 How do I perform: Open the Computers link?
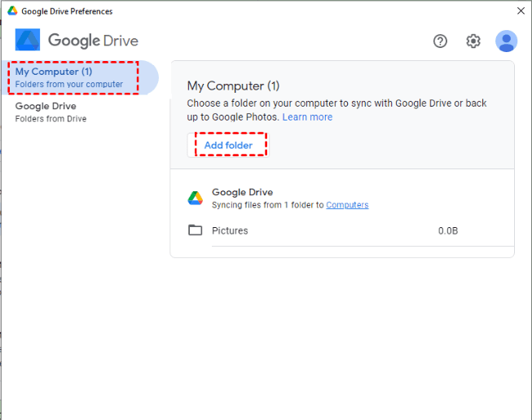(347, 205)
